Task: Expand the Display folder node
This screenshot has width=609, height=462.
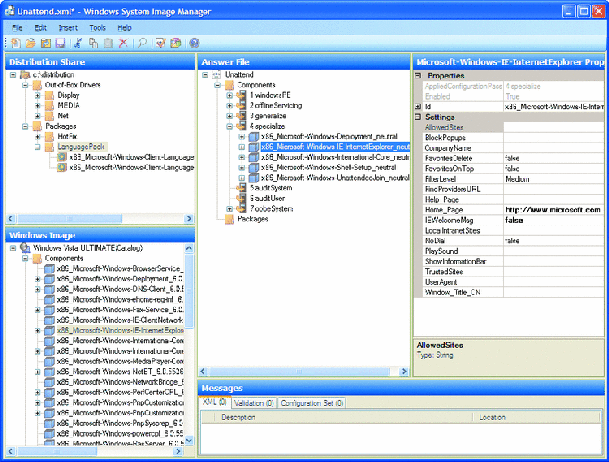Action: [x=38, y=95]
